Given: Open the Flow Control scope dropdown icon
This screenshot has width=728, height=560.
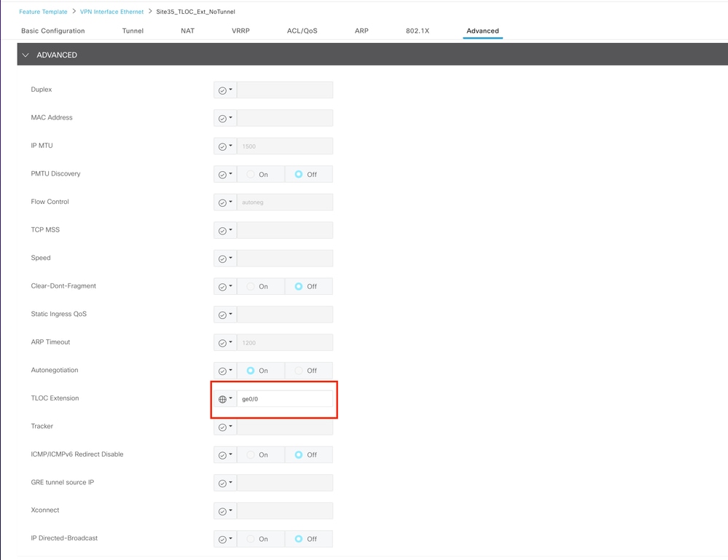Looking at the screenshot, I should 225,202.
